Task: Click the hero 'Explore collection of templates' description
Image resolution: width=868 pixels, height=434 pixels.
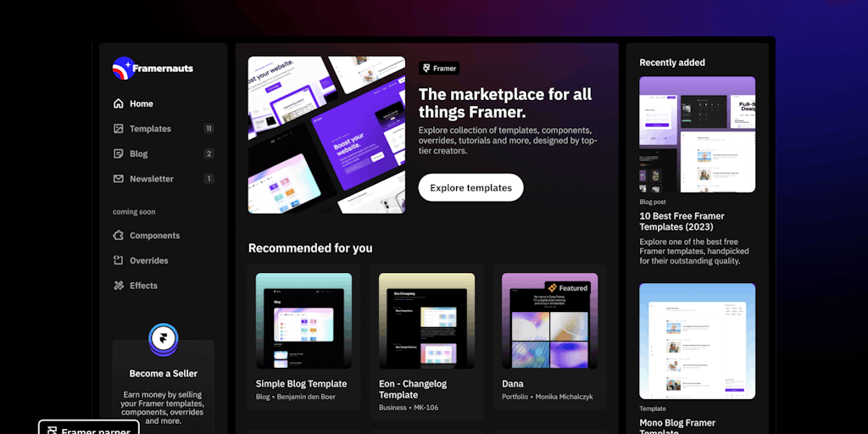Action: pyautogui.click(x=508, y=141)
